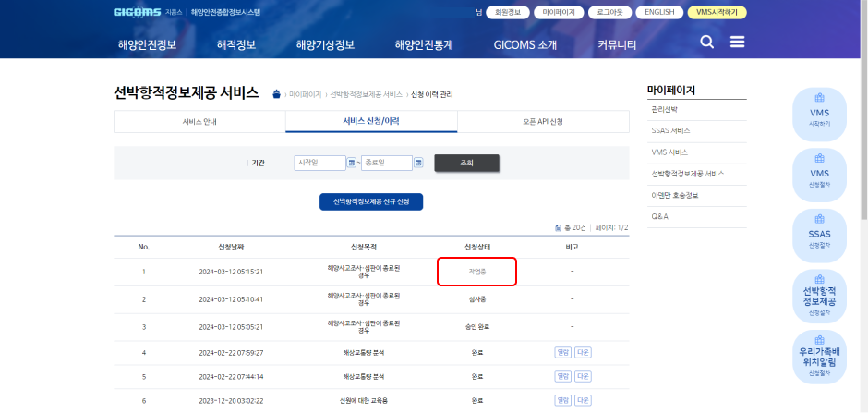Viewport: 868px width, 413px height.
Task: Click the 열람 button in row 4
Action: [x=562, y=352]
